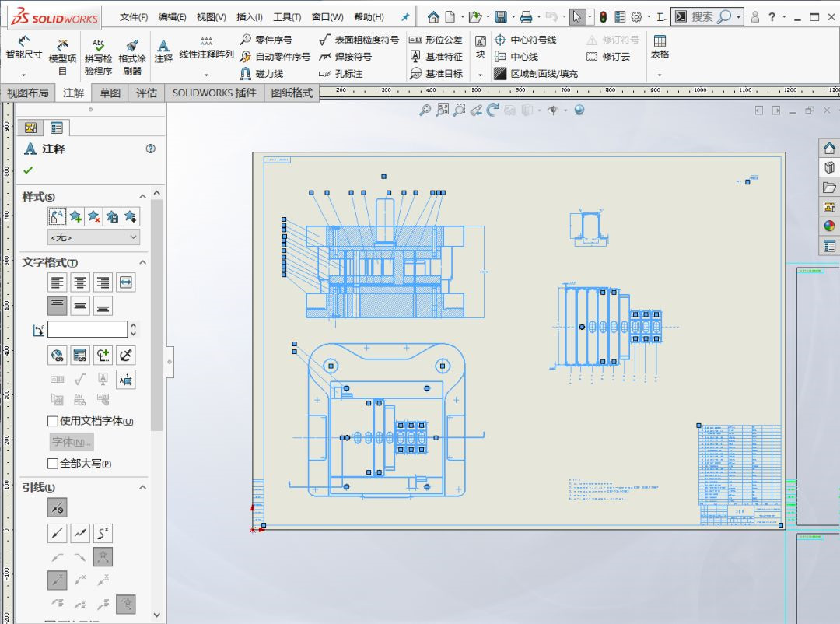The image size is (840, 624).
Task: Click the Font (字体) button
Action: point(72,442)
